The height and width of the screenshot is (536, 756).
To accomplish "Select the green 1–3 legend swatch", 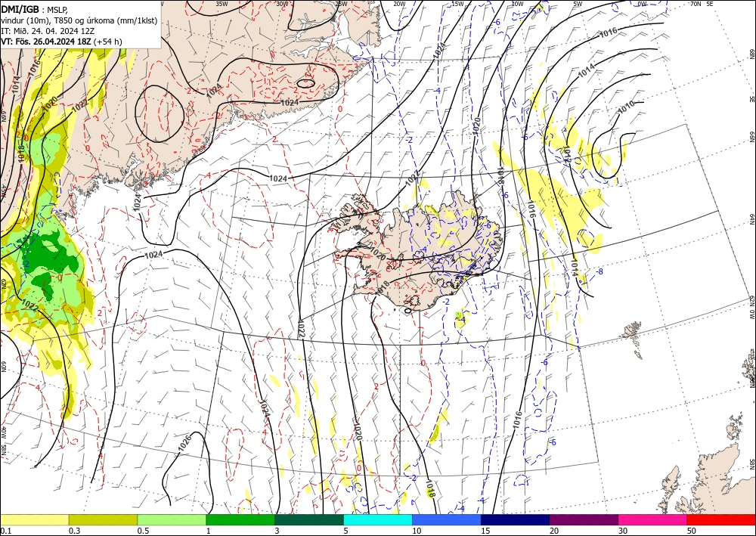I will pos(240,519).
